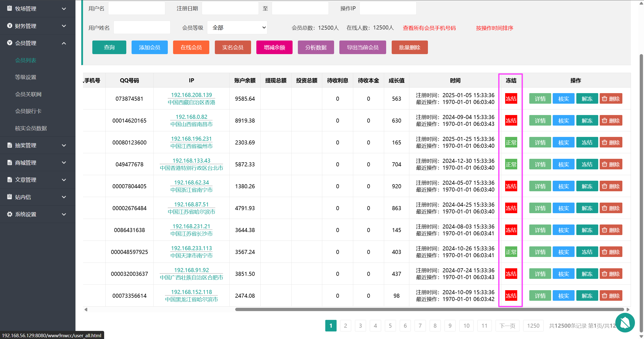Click 详情 button for row 049477678
Image resolution: width=644 pixels, height=339 pixels.
[x=540, y=164]
